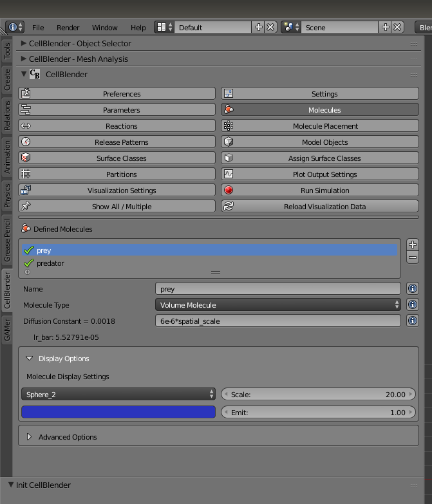Collapse the Init CellBlender panel
Screen dimensions: 432x504
coord(11,485)
